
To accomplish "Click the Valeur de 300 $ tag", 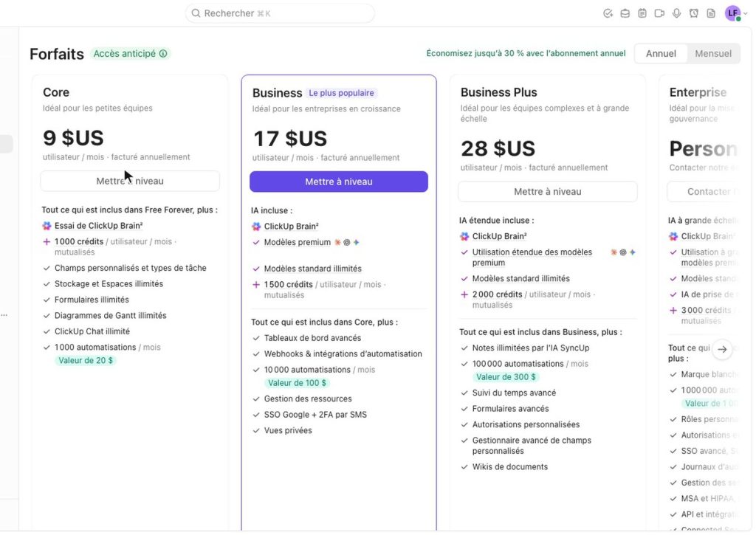I will [506, 377].
